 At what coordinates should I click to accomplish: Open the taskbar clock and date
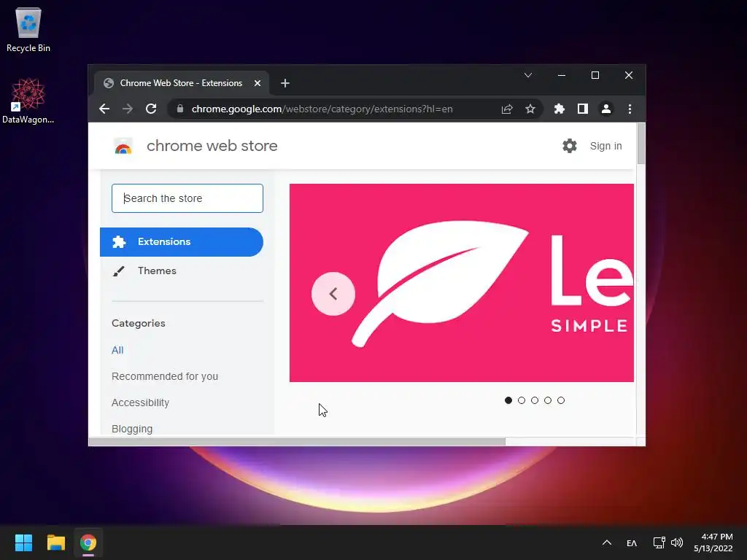point(713,542)
